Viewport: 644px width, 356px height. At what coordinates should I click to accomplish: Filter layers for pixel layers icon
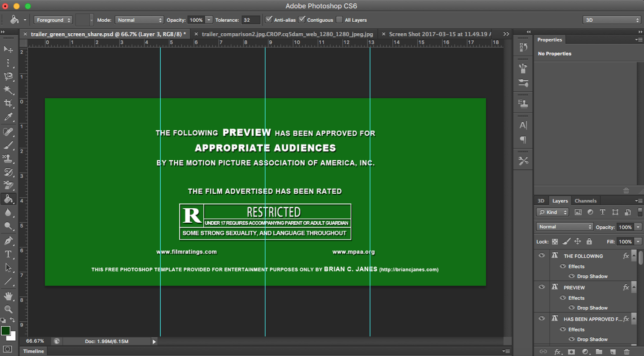[x=578, y=212]
